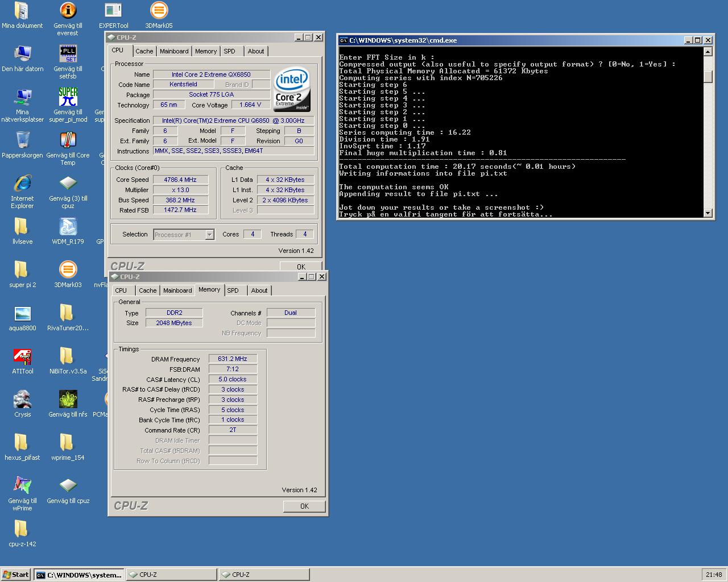
Task: Click the Core Speed value field
Action: click(180, 180)
